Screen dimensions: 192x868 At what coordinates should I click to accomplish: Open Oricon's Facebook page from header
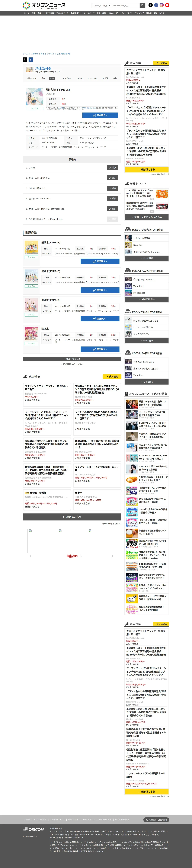(156, 5)
